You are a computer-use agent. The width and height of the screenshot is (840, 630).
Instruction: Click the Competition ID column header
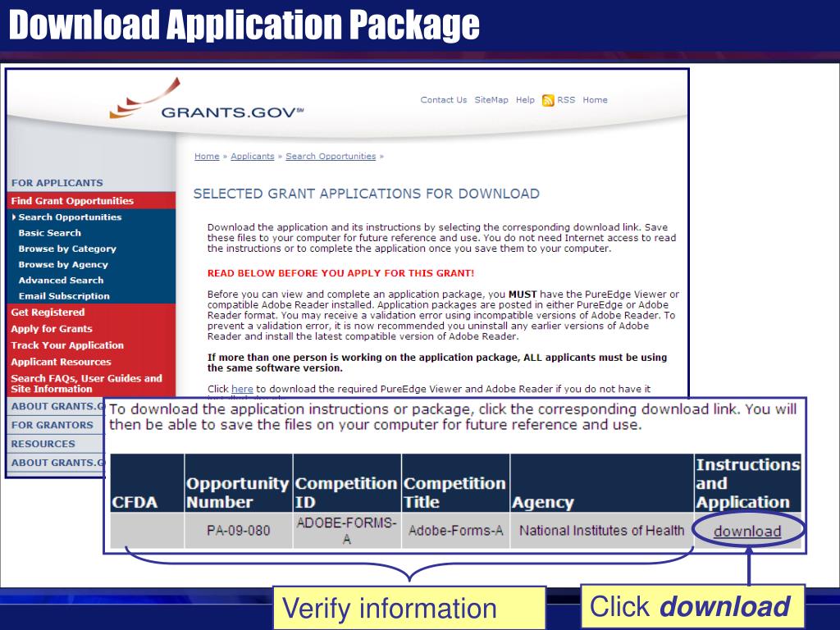[347, 483]
